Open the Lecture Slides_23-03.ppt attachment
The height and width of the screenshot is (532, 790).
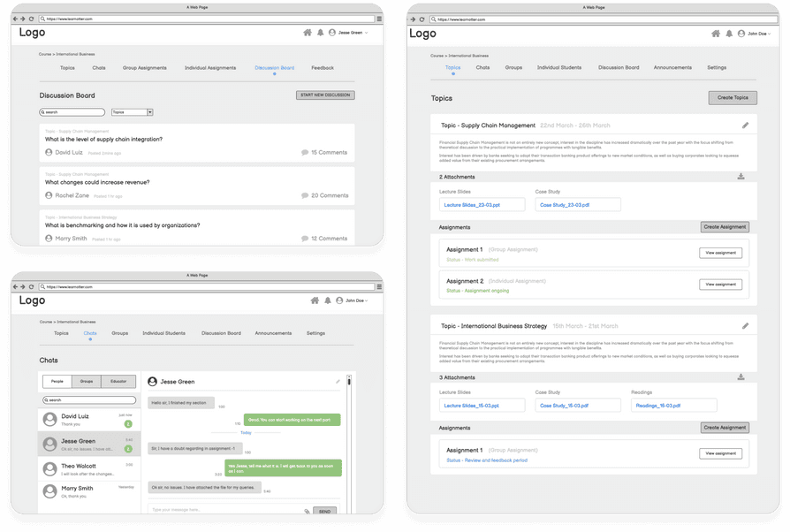[471, 205]
